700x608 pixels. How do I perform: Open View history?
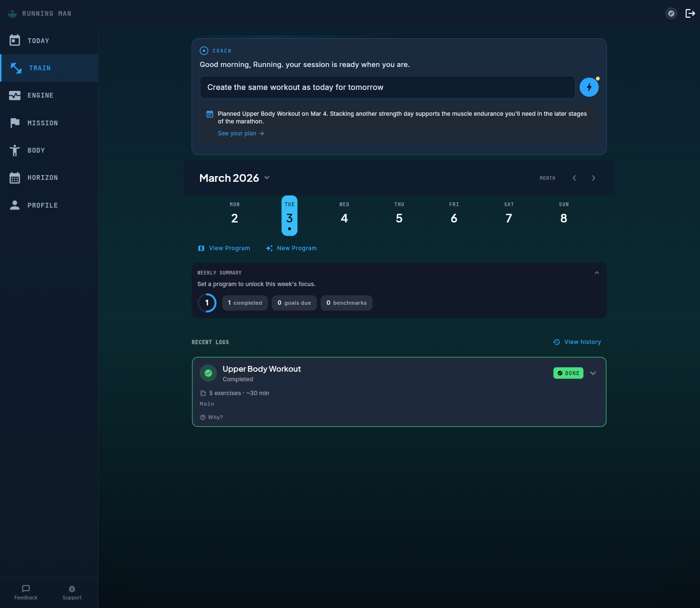[577, 342]
